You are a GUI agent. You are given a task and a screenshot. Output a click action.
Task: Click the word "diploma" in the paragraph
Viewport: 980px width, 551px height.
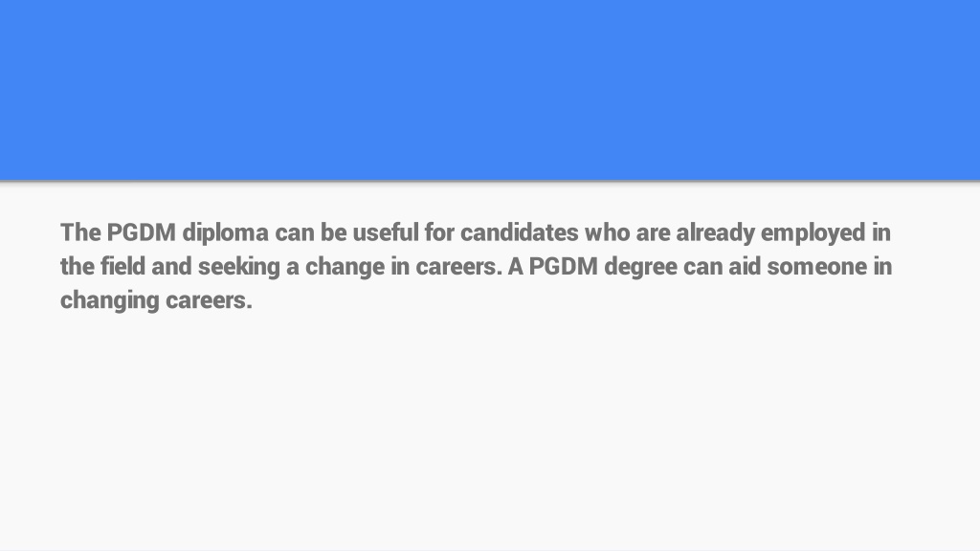[x=226, y=233]
